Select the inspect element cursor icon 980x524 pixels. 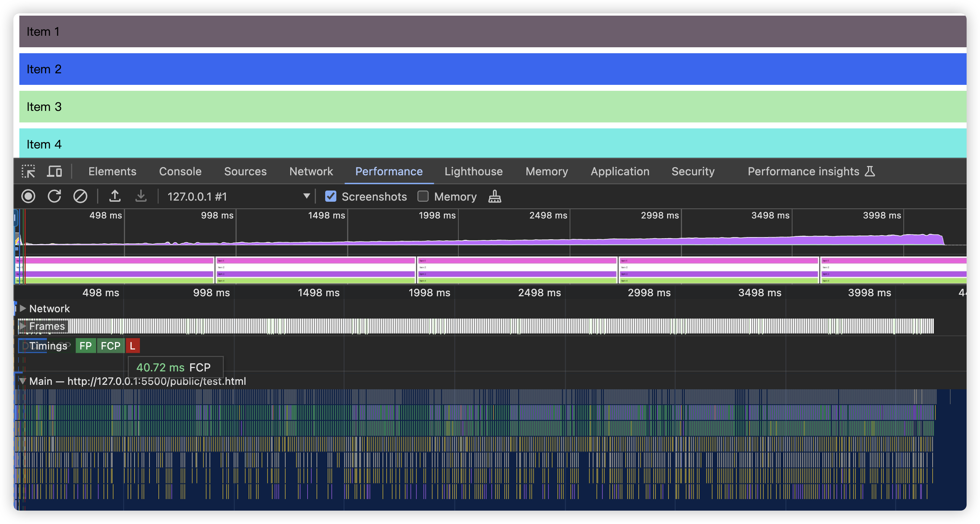29,171
